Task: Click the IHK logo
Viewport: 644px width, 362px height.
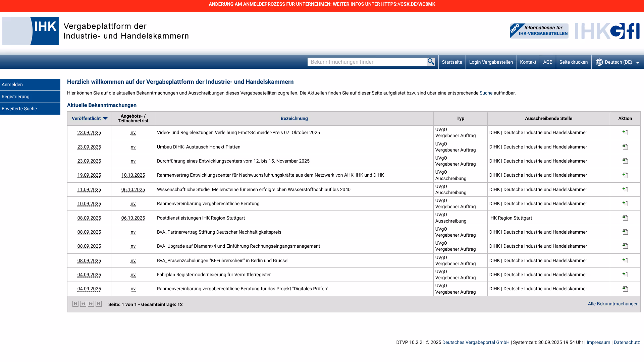Action: pyautogui.click(x=30, y=31)
